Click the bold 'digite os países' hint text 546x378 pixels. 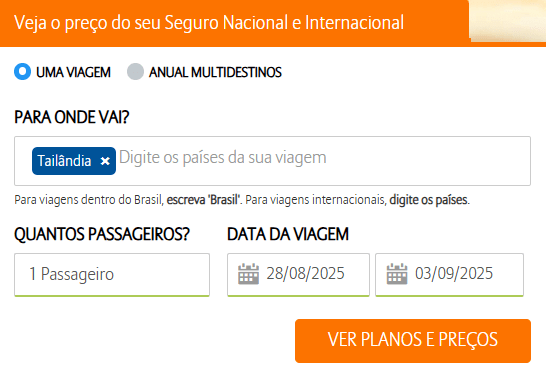[x=429, y=200]
